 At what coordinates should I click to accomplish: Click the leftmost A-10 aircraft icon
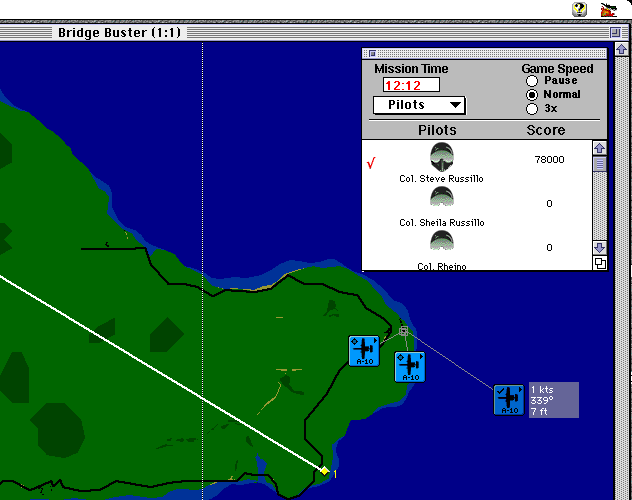tap(363, 351)
